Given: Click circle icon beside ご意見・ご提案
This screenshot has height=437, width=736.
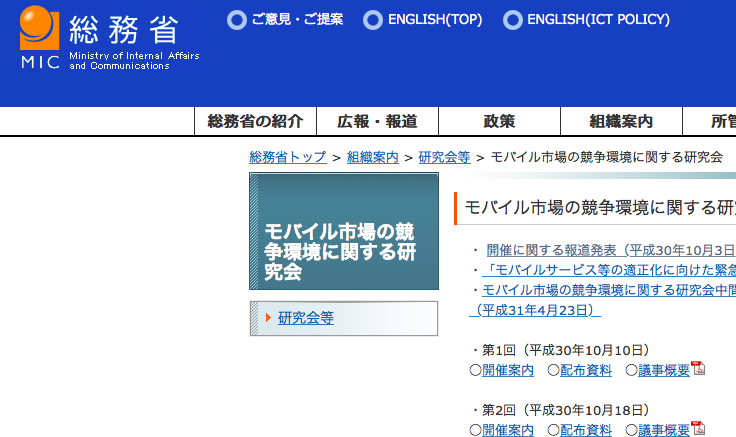Looking at the screenshot, I should point(236,20).
